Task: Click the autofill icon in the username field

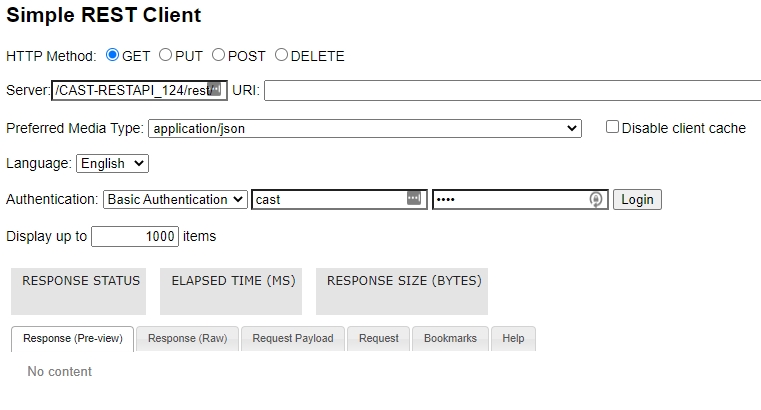Action: [414, 198]
